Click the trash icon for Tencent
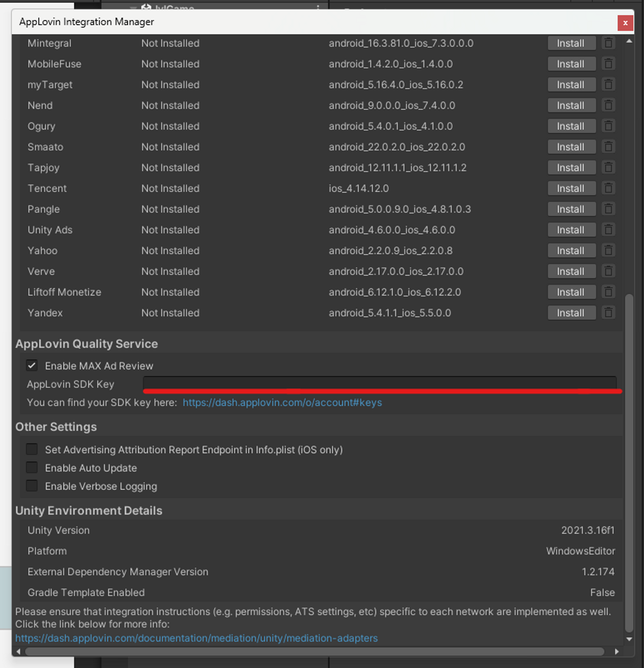Image resolution: width=644 pixels, height=668 pixels. click(x=608, y=188)
